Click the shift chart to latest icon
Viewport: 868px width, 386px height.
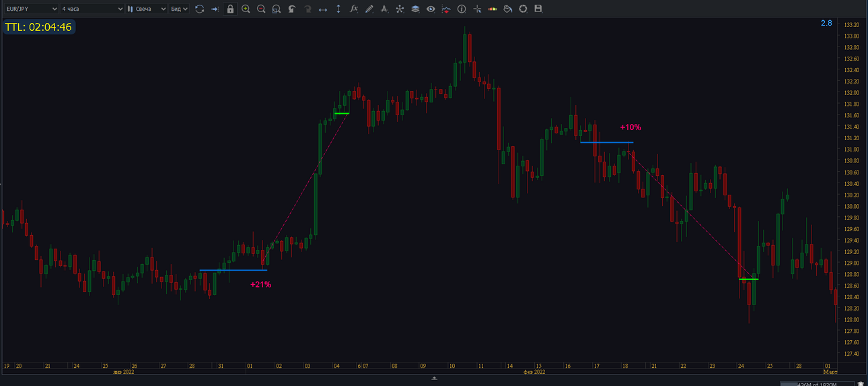click(x=215, y=9)
